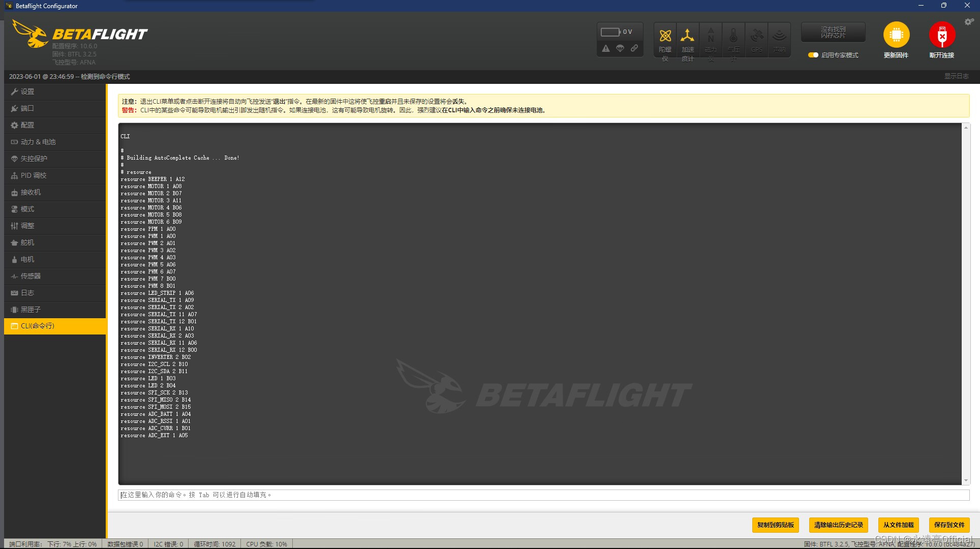Click the red Disconnect (断开连接) icon

[942, 35]
